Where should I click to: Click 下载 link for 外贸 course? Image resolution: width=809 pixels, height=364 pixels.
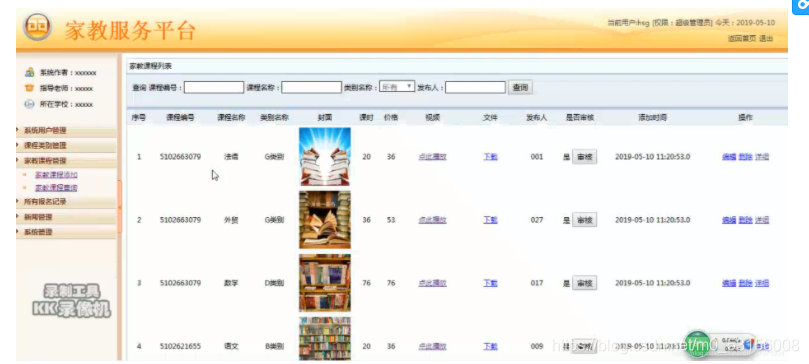[x=490, y=220]
